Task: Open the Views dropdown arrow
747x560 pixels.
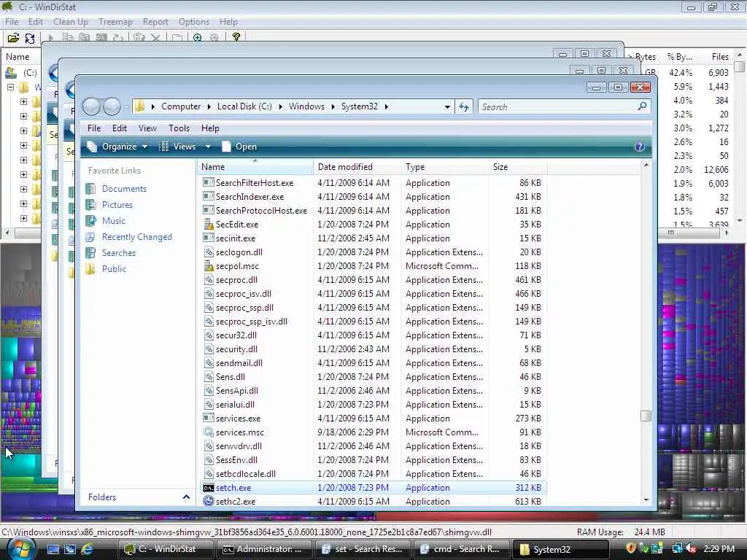Action: click(x=208, y=147)
